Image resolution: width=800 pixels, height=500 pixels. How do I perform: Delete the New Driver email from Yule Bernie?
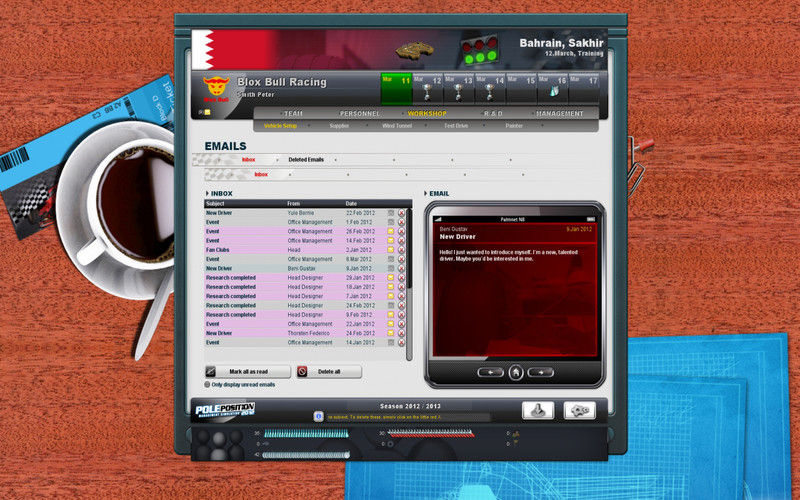402,213
